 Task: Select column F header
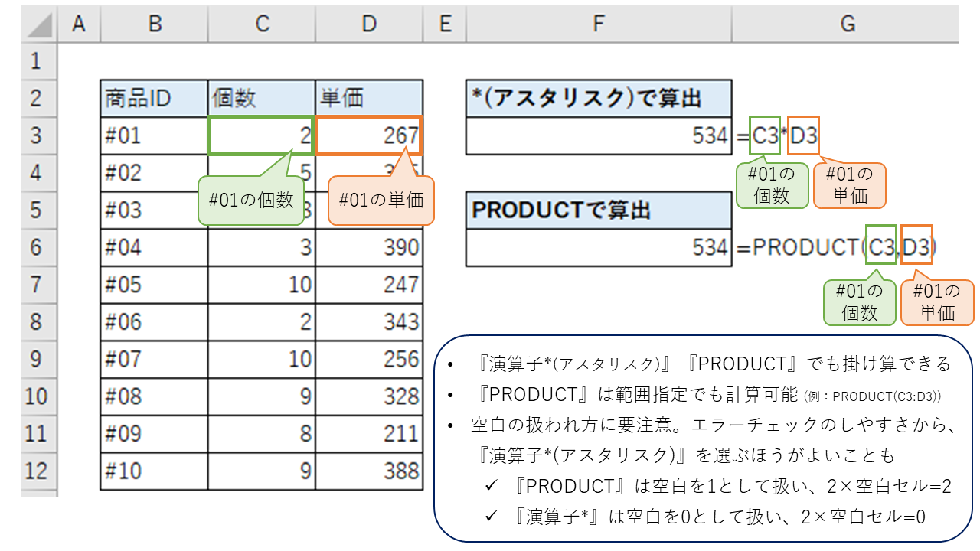tap(599, 24)
